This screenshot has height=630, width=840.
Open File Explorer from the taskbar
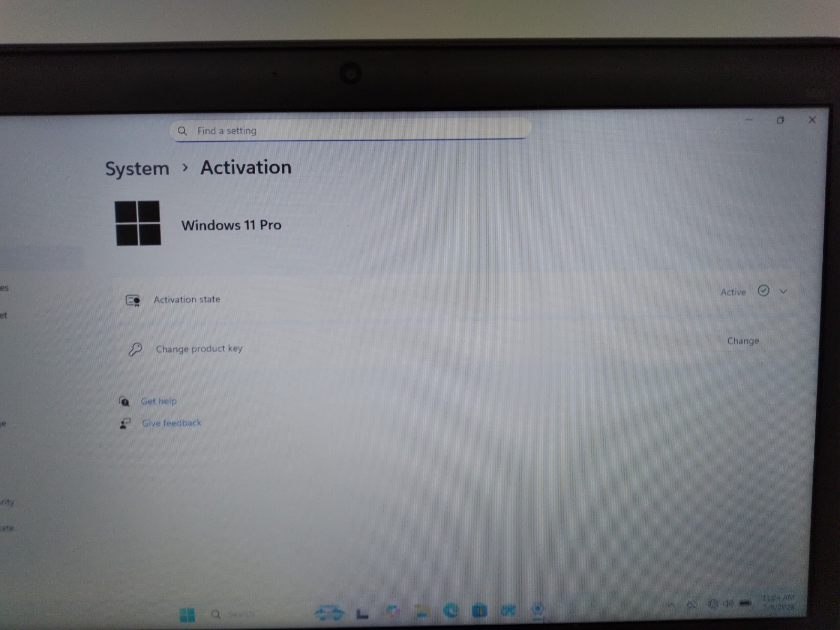coord(422,611)
